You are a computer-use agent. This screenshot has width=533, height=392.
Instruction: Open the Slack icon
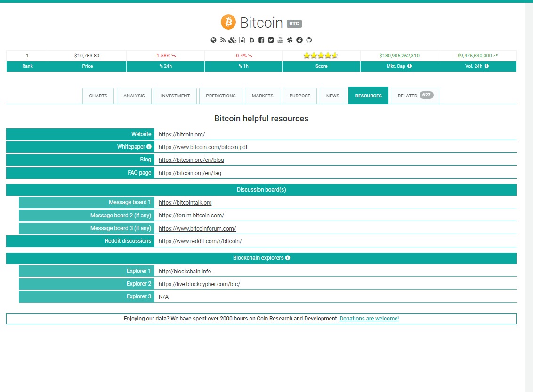(290, 40)
